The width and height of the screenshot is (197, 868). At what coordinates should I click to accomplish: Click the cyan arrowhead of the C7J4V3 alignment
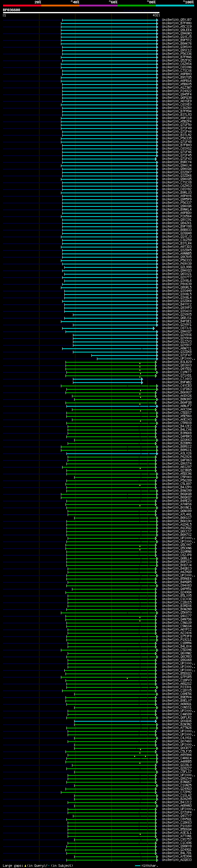click(142, 379)
